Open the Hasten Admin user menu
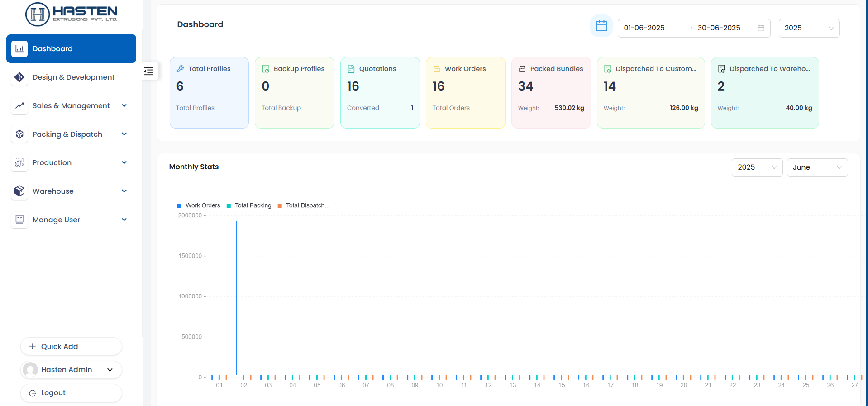 [x=71, y=370]
